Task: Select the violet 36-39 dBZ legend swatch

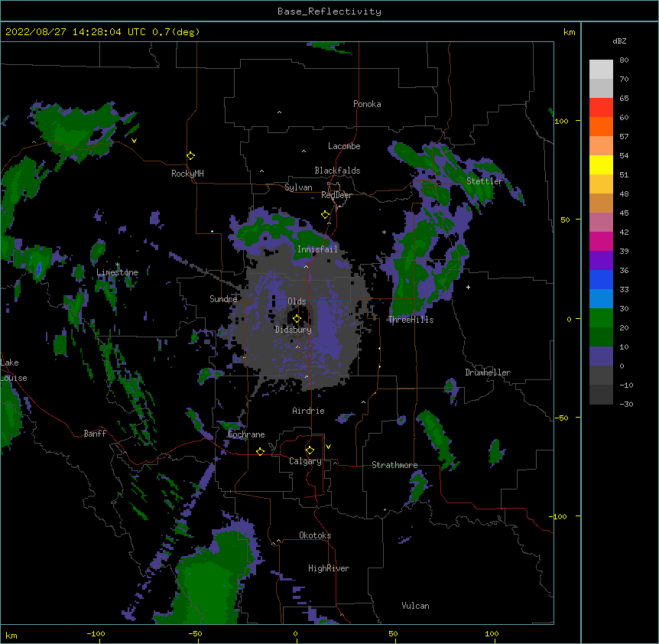Action: pos(601,261)
